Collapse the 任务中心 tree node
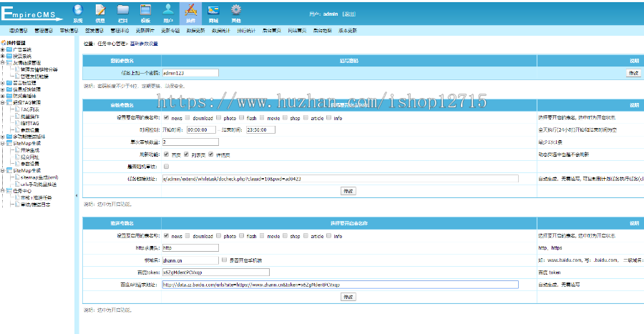 pos(2,191)
